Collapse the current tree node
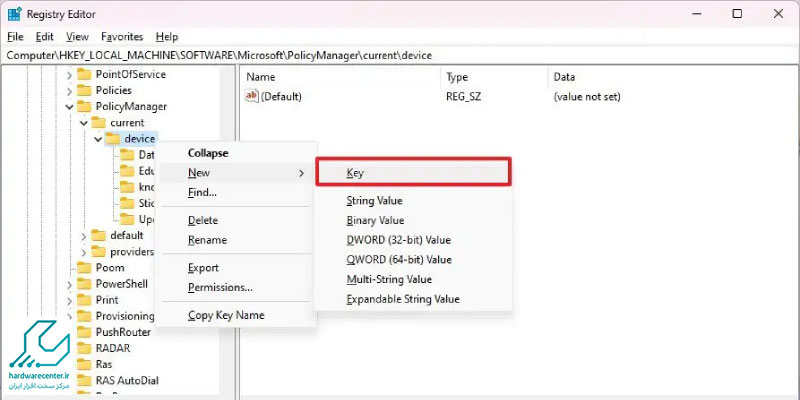 tap(84, 123)
